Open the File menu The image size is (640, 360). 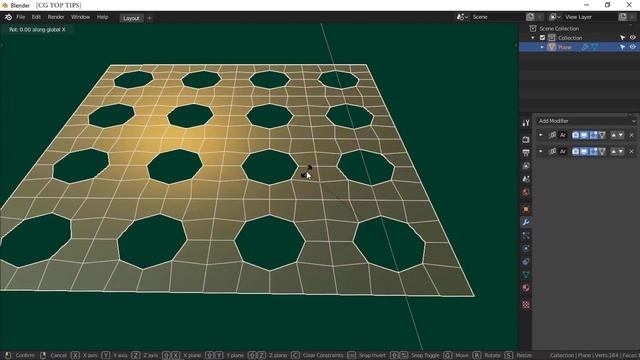click(20, 17)
